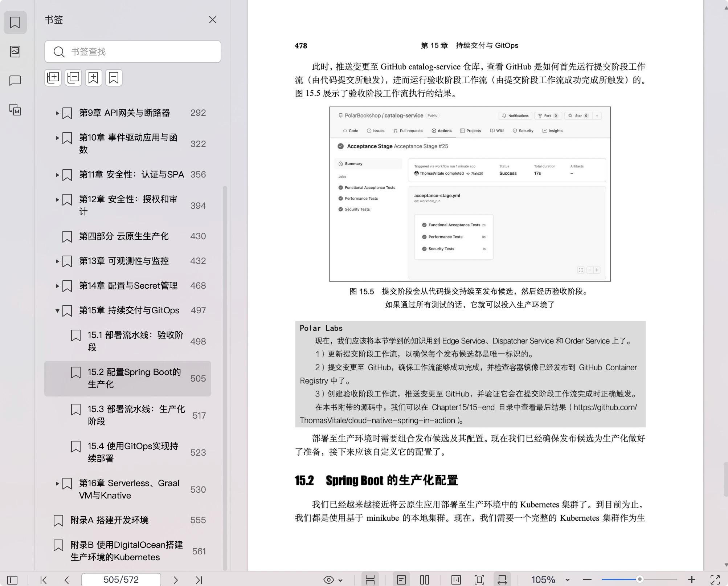The image size is (728, 586).
Task: Select bookmark 15.2 配置Spring Boot的生产化
Action: click(x=128, y=378)
